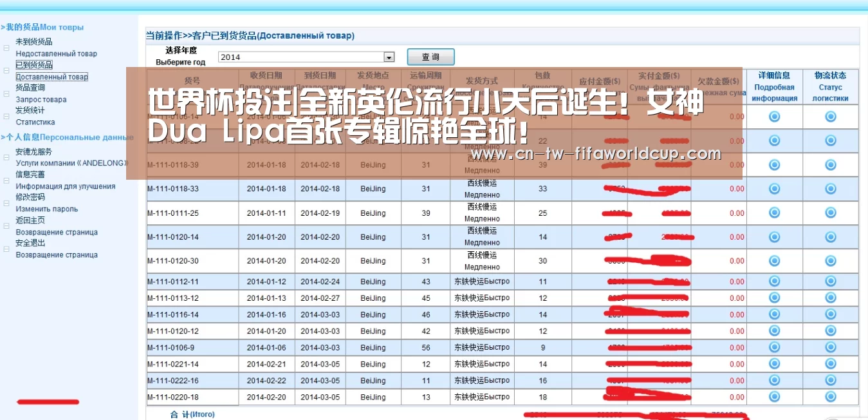868x420 pixels.
Task: Click arrival date 2014-02-19 cell
Action: tap(320, 213)
